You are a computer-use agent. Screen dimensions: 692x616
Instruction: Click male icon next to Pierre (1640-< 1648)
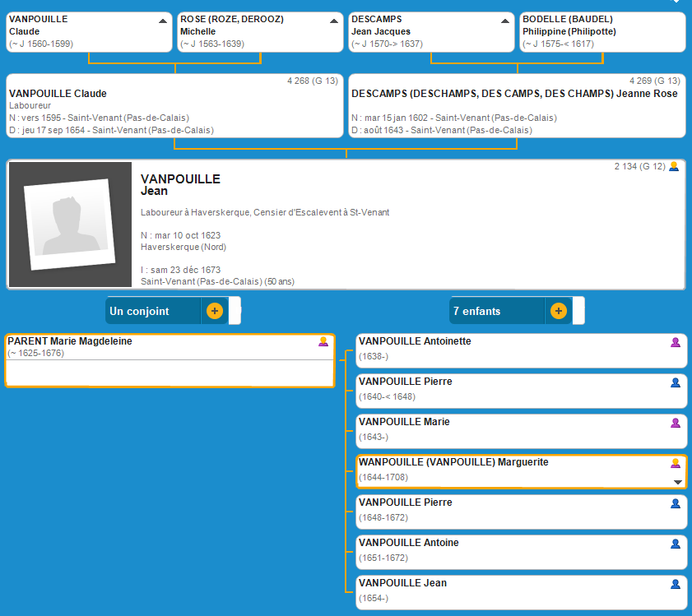tap(676, 382)
